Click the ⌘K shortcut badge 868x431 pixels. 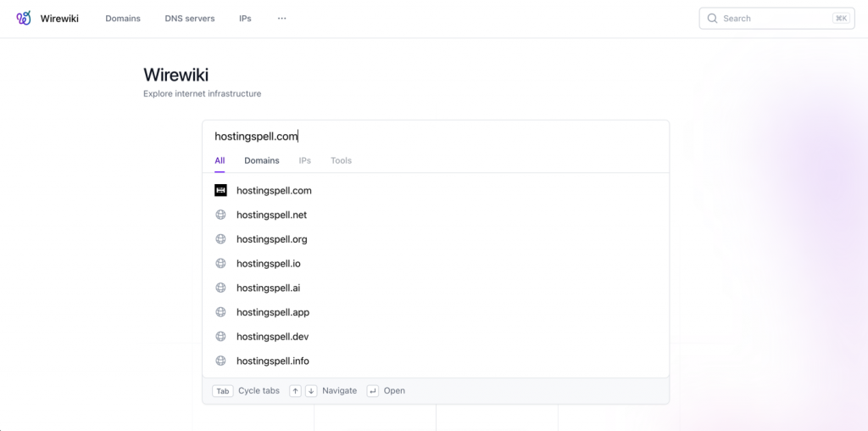point(841,19)
